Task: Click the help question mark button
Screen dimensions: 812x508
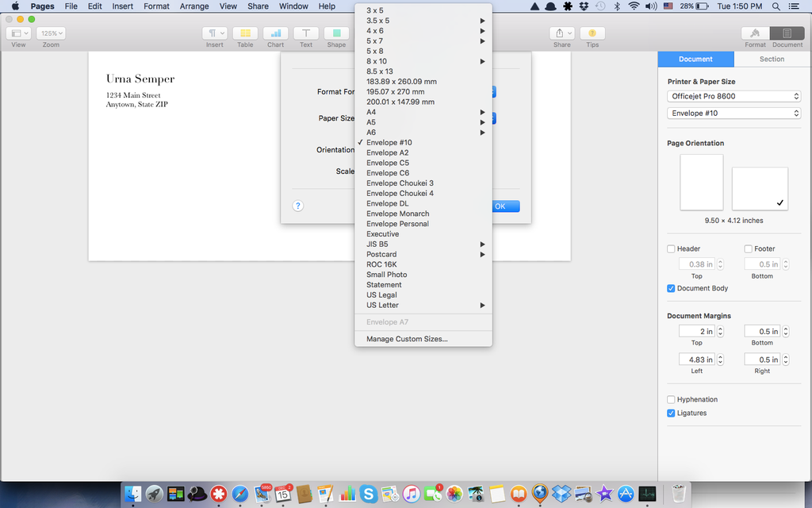Action: 298,206
